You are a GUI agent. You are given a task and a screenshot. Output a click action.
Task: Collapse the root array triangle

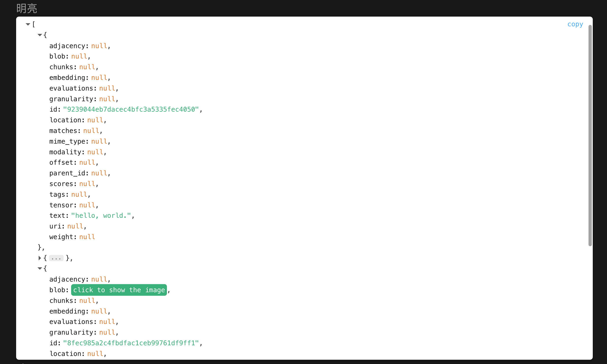tap(28, 24)
